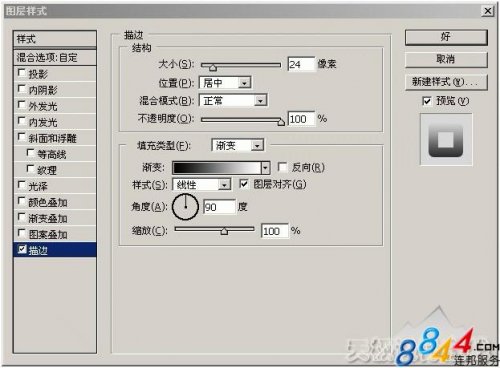Click the 取消 cancel button

tap(446, 60)
